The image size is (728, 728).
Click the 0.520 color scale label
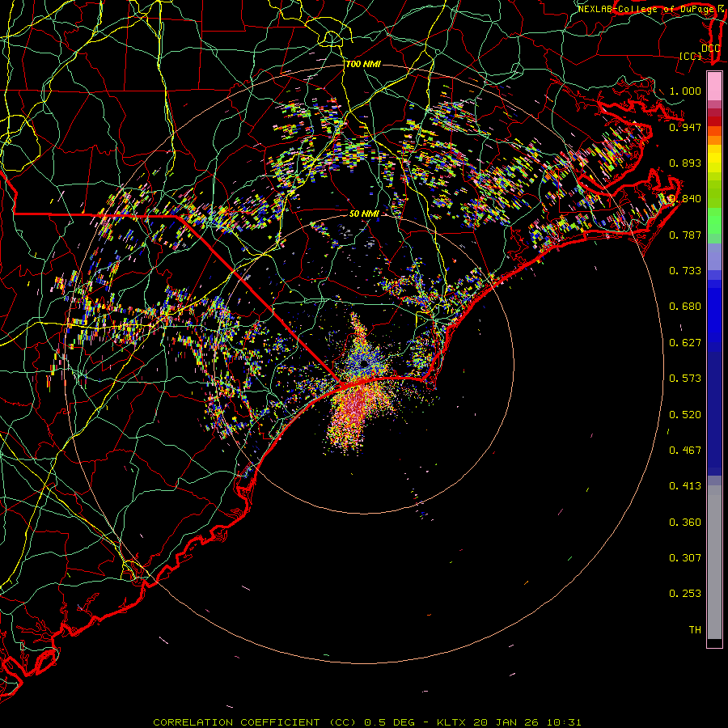[685, 415]
